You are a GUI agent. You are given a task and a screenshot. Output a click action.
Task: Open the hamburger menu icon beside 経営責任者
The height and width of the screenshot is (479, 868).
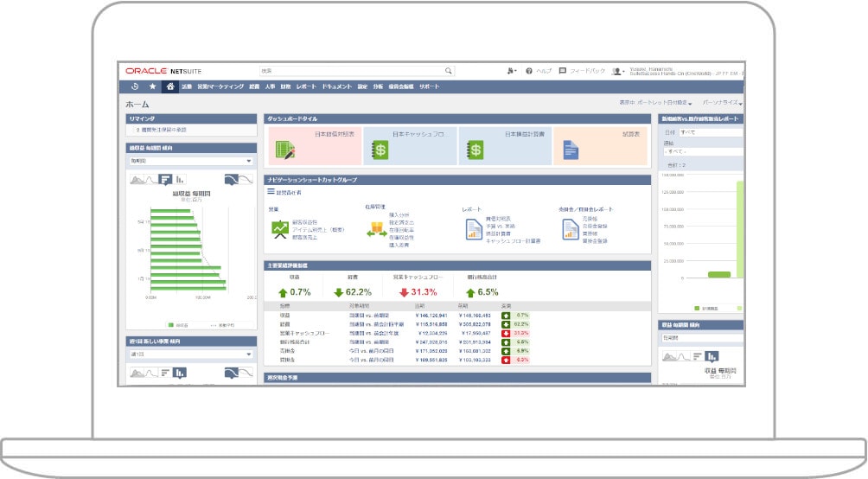[x=271, y=192]
